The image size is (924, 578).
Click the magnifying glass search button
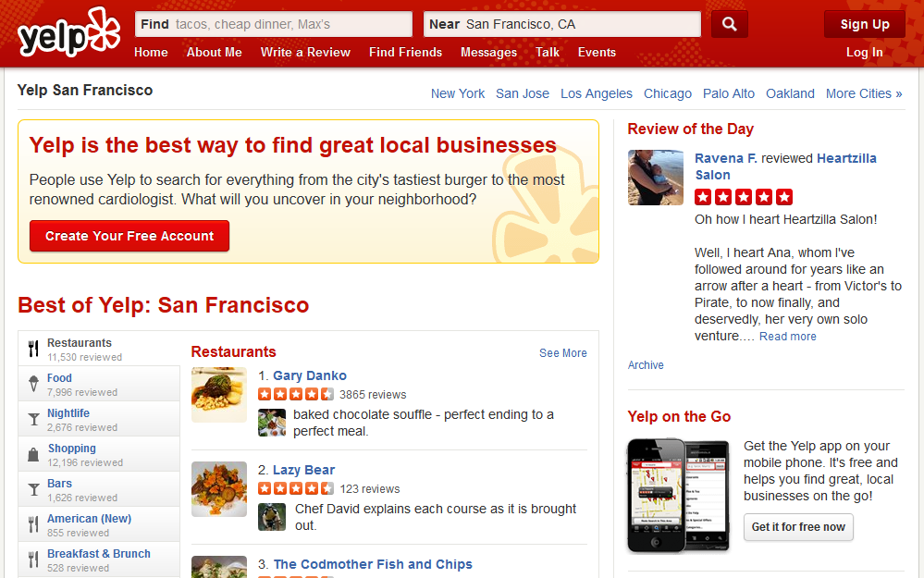click(x=729, y=24)
